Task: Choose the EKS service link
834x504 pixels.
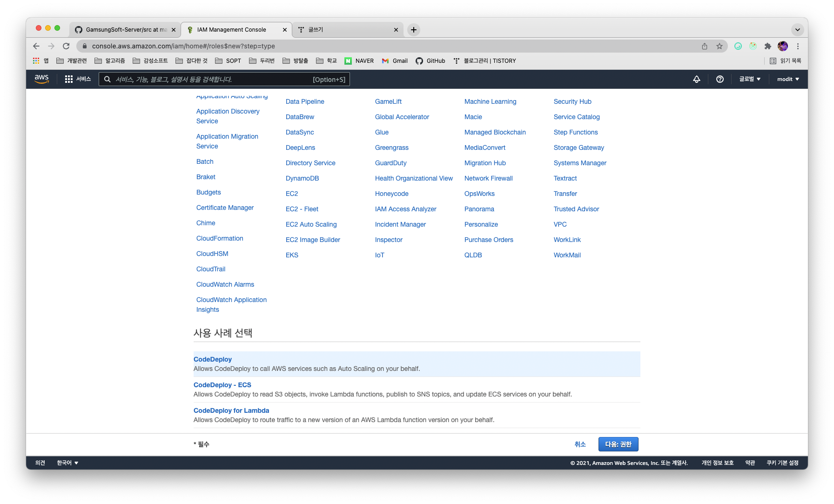Action: pyautogui.click(x=292, y=255)
